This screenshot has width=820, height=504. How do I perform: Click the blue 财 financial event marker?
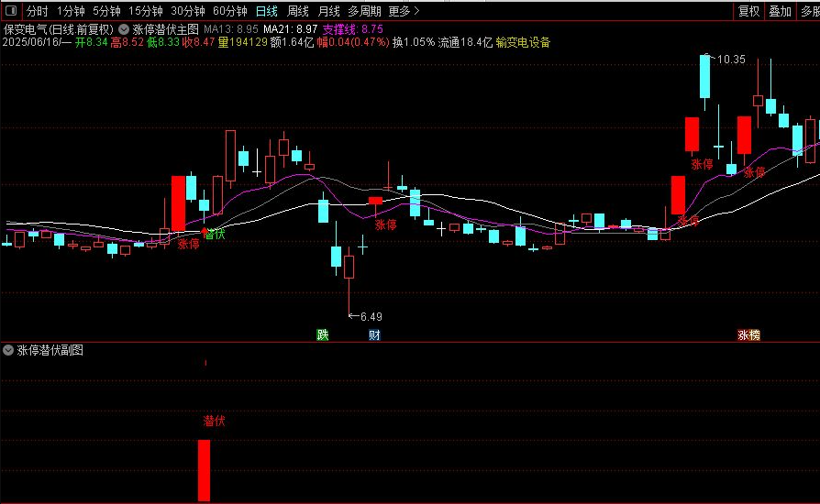pos(374,334)
